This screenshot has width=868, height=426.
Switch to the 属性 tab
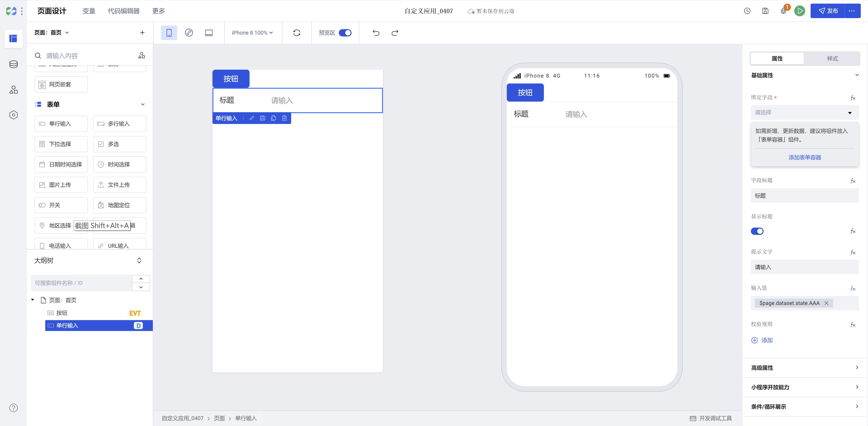pos(777,58)
